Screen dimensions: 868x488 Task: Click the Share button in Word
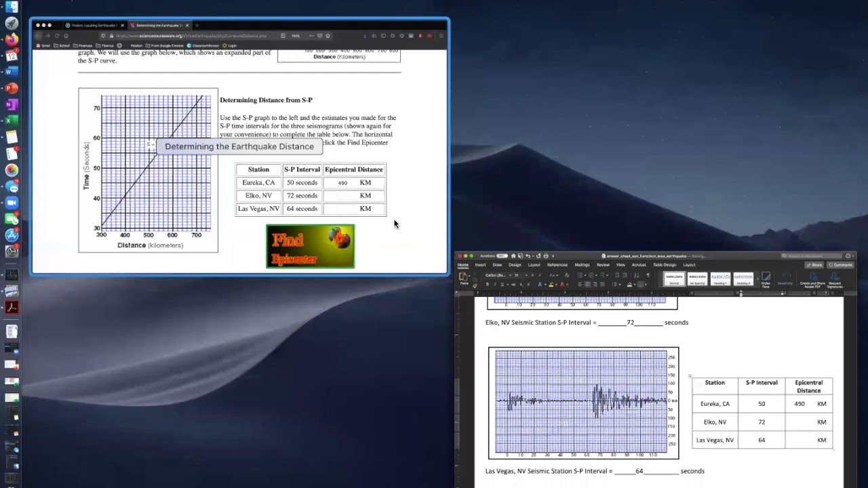coord(814,265)
